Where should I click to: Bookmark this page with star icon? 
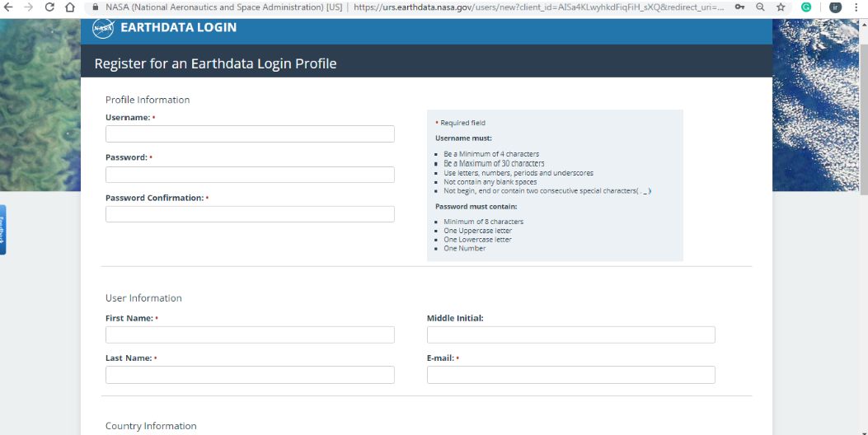click(x=781, y=7)
